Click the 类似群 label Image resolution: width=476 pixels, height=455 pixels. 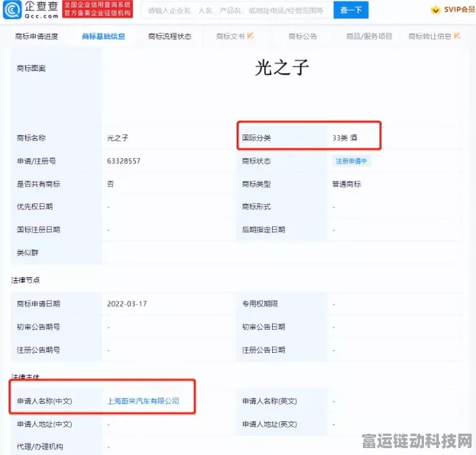(x=28, y=253)
